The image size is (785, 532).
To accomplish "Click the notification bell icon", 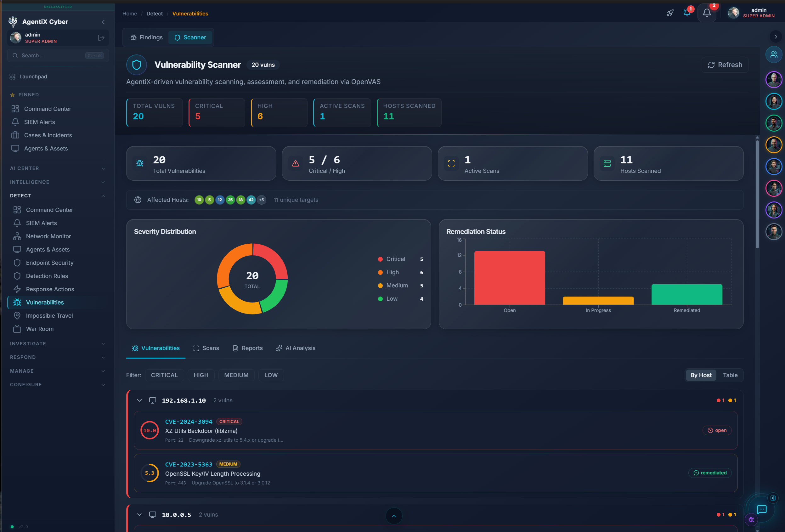I will click(707, 14).
